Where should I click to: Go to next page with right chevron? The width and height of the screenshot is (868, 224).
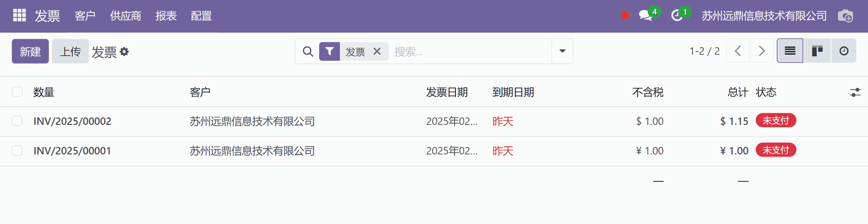(x=761, y=51)
